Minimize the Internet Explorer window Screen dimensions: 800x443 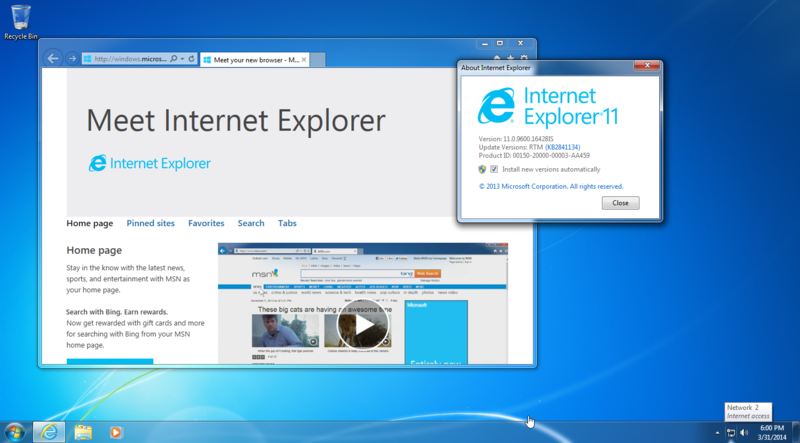[x=485, y=44]
